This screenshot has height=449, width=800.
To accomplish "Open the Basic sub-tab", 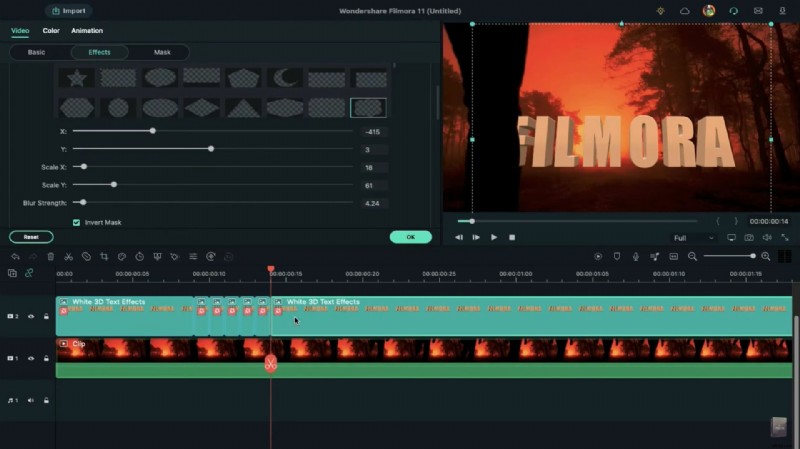I will click(36, 52).
